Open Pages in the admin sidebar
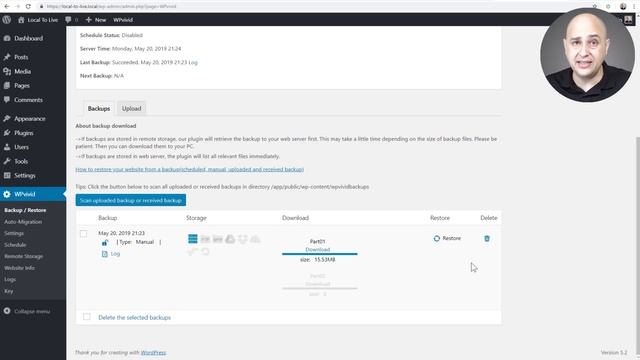 pos(22,86)
